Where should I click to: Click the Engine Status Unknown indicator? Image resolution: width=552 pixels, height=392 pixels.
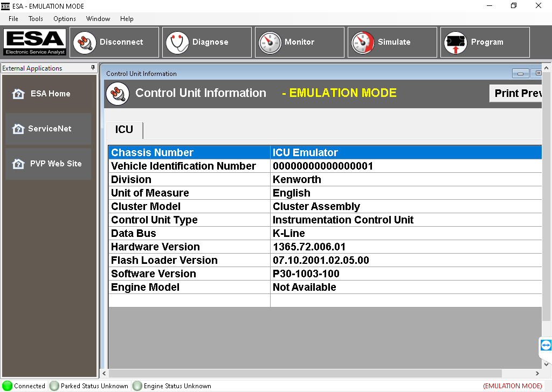137,386
